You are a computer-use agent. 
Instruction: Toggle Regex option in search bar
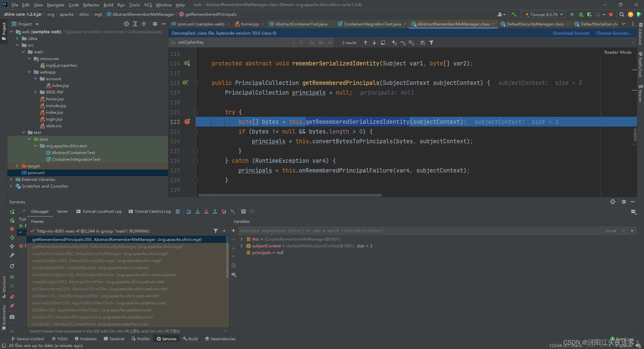(x=330, y=43)
